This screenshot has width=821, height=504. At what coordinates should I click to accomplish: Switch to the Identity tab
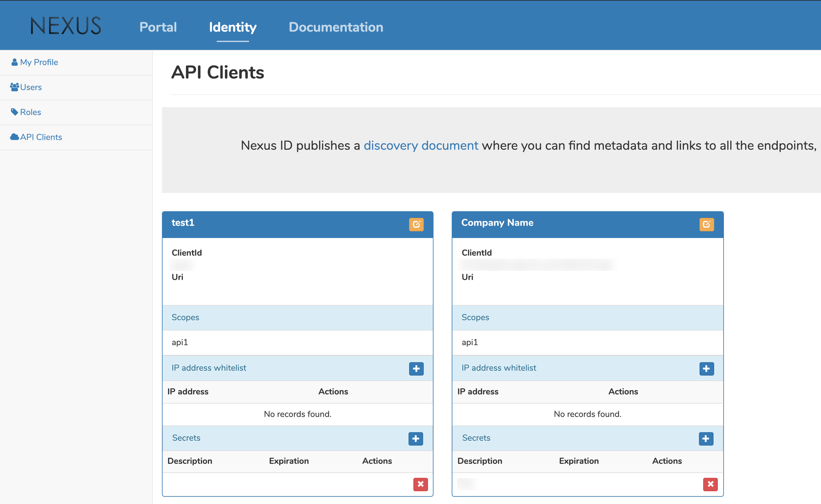pyautogui.click(x=233, y=27)
